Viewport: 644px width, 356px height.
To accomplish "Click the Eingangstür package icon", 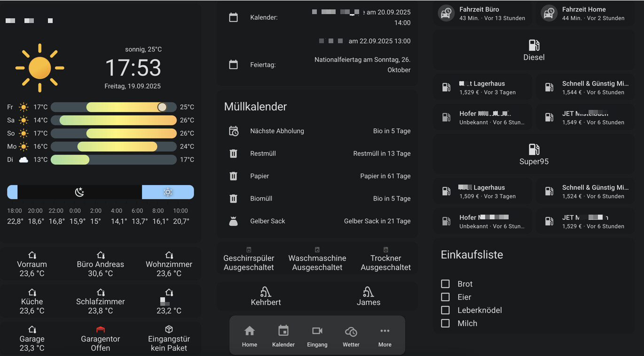I will coord(169,329).
